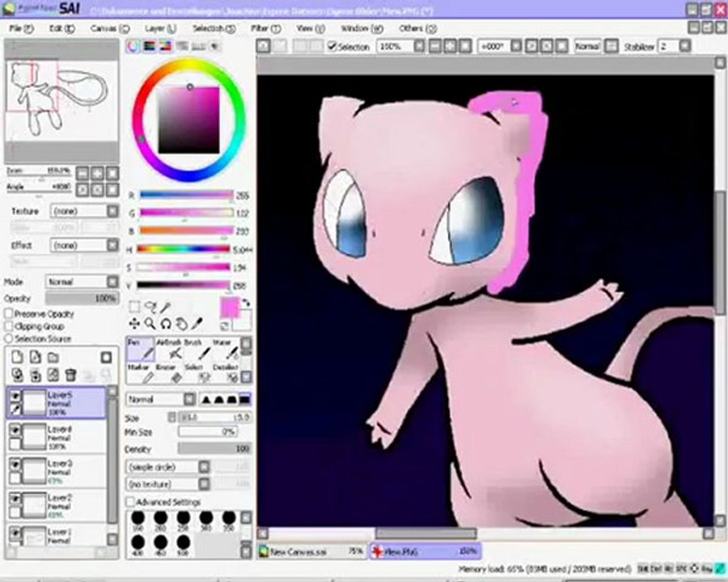Zoom in in the navigator panel
The image size is (728, 582).
point(97,174)
